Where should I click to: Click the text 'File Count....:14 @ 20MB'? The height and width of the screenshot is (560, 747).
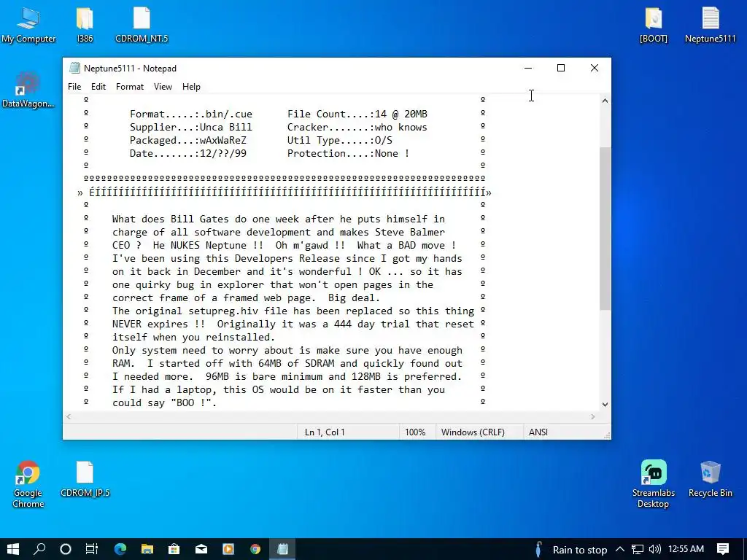click(x=357, y=114)
